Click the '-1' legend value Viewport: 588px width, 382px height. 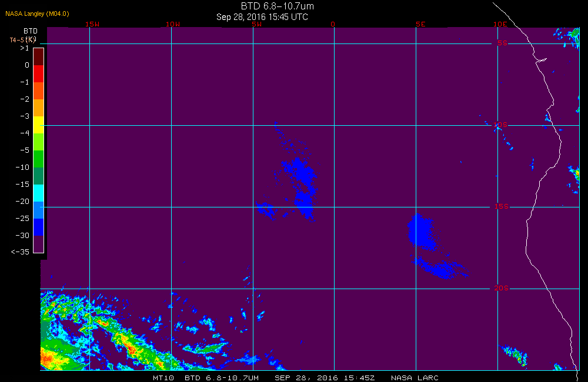click(24, 82)
